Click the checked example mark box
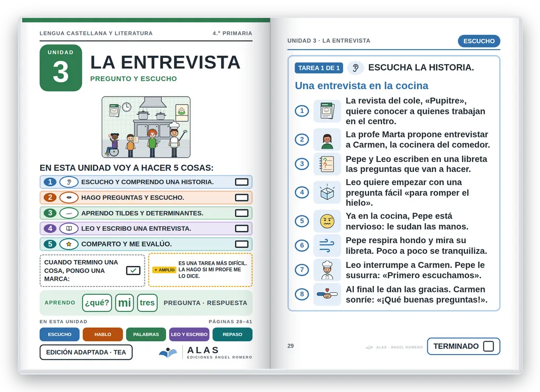This screenshot has height=392, width=540. pyautogui.click(x=133, y=271)
